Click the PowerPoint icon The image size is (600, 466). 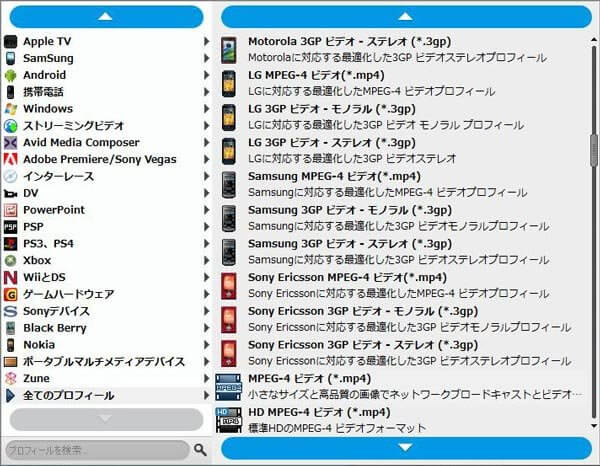(11, 210)
